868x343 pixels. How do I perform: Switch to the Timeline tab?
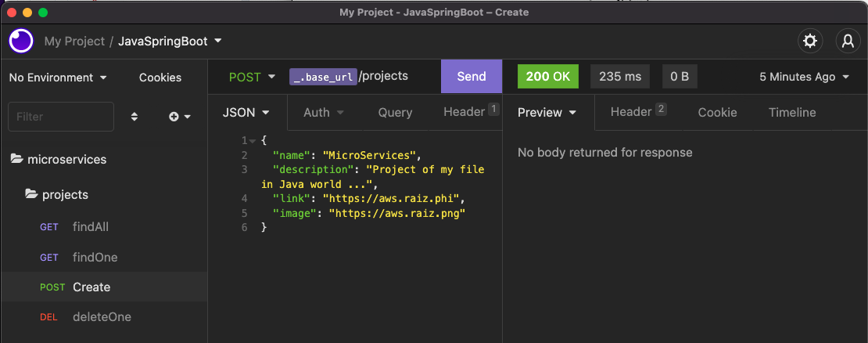[x=792, y=113]
